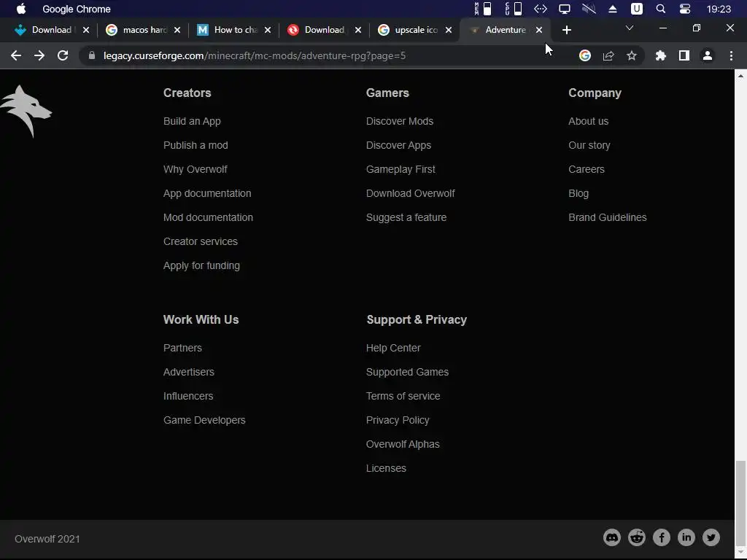Open the 'Why Overwolf' link
The width and height of the screenshot is (747, 560).
pyautogui.click(x=196, y=169)
